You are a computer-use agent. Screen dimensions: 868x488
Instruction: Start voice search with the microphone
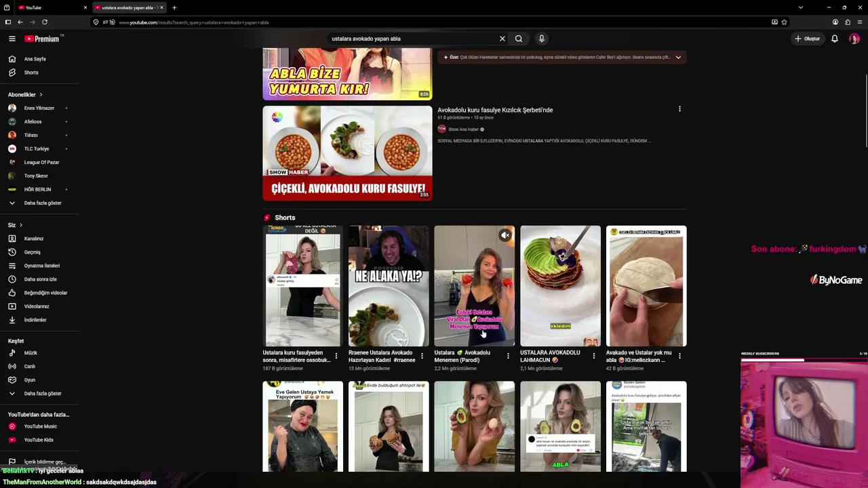pos(541,39)
